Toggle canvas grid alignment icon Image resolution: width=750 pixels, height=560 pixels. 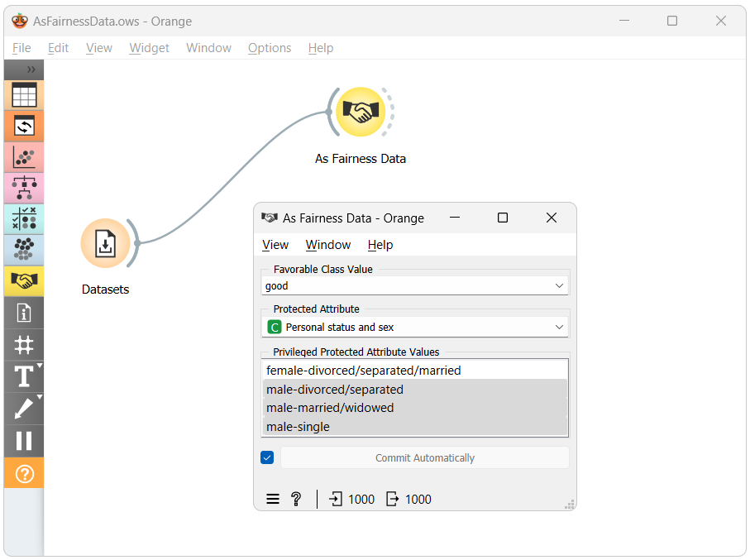coord(24,345)
